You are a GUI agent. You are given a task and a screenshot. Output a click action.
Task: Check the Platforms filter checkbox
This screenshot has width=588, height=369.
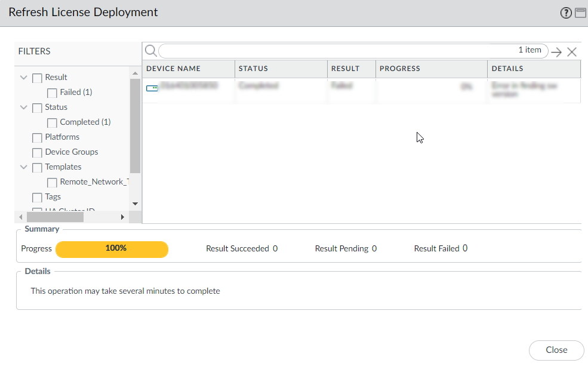click(x=37, y=137)
